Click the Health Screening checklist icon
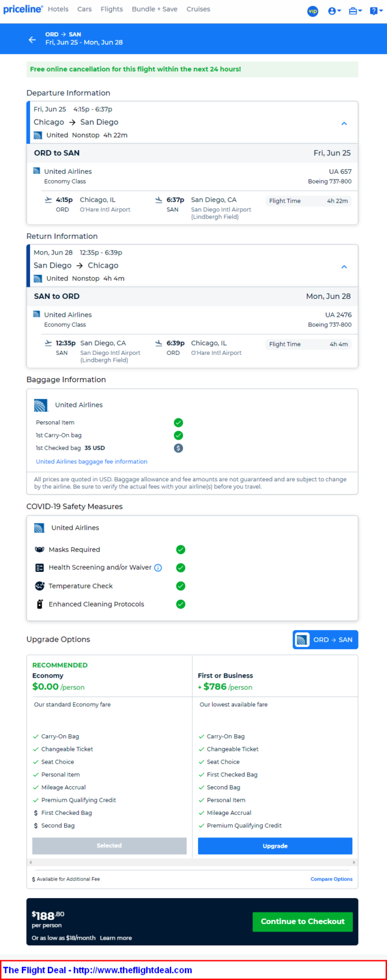Image resolution: width=387 pixels, height=980 pixels. (40, 568)
